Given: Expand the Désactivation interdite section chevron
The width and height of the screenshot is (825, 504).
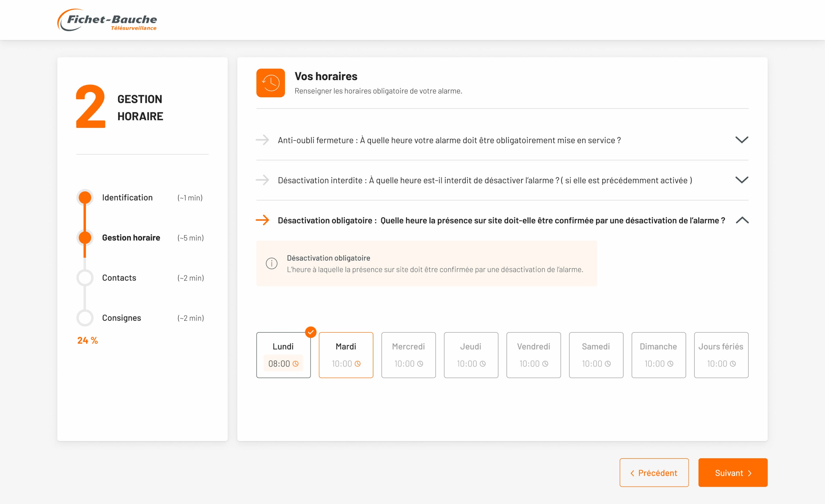Looking at the screenshot, I should pyautogui.click(x=742, y=180).
